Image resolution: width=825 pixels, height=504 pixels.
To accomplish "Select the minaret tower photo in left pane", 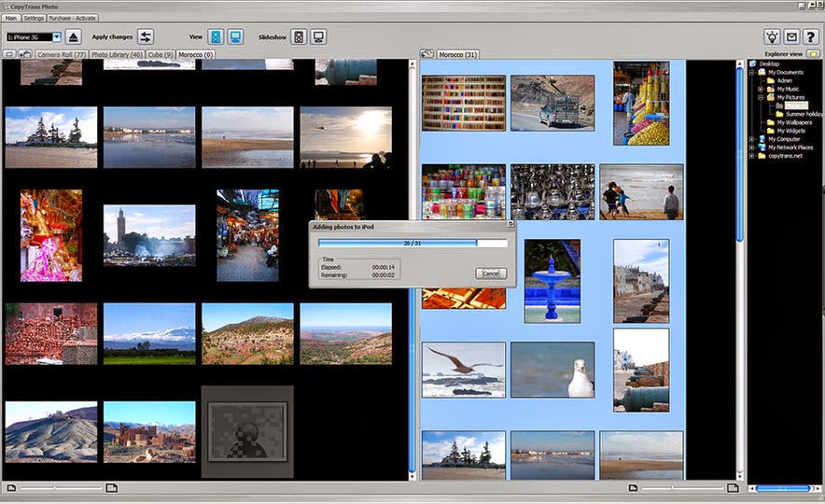I will point(149,235).
